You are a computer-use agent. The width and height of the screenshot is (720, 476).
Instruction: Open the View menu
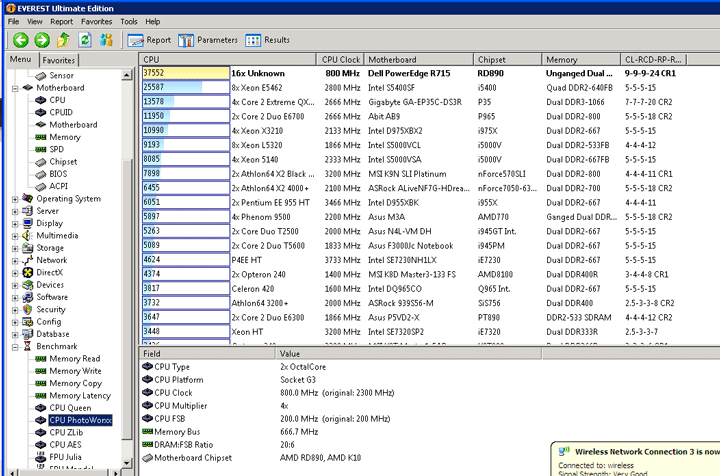34,22
